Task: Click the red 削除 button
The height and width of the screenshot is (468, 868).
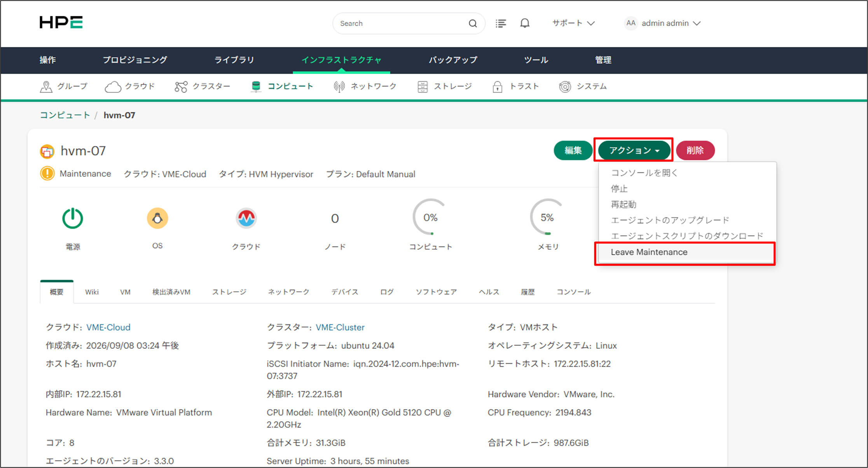Action: 695,150
